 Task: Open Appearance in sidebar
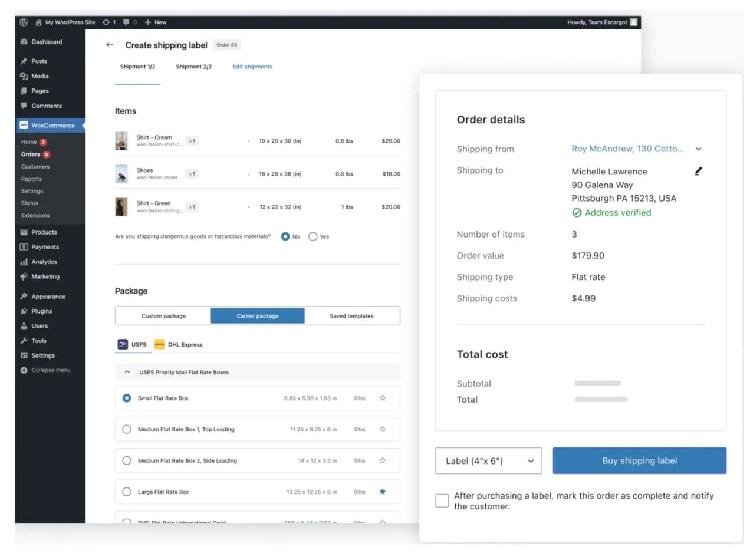pyautogui.click(x=50, y=297)
